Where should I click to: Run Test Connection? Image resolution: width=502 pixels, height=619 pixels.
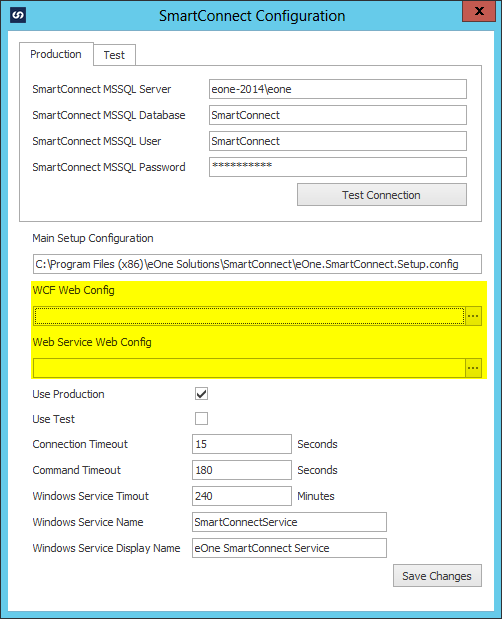tap(382, 195)
